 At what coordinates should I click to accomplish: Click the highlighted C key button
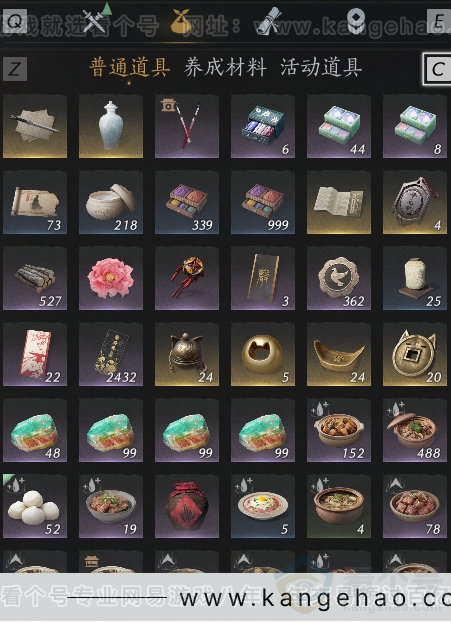point(437,69)
